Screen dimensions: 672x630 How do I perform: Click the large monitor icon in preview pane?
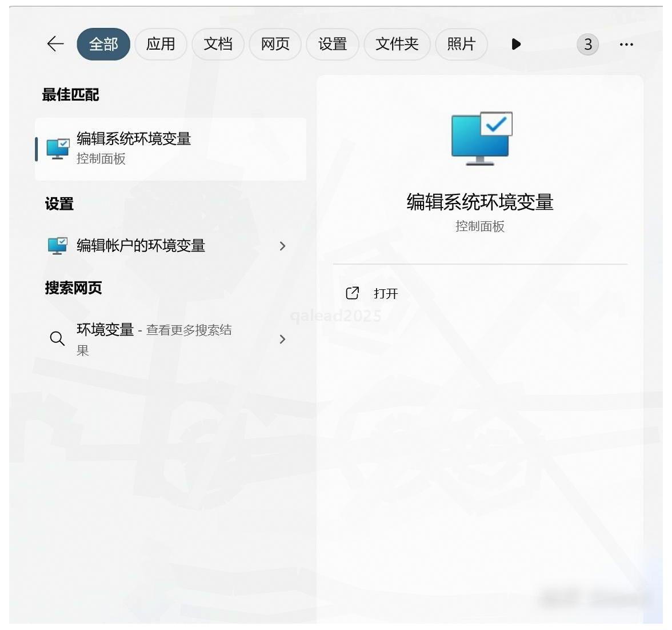(481, 138)
